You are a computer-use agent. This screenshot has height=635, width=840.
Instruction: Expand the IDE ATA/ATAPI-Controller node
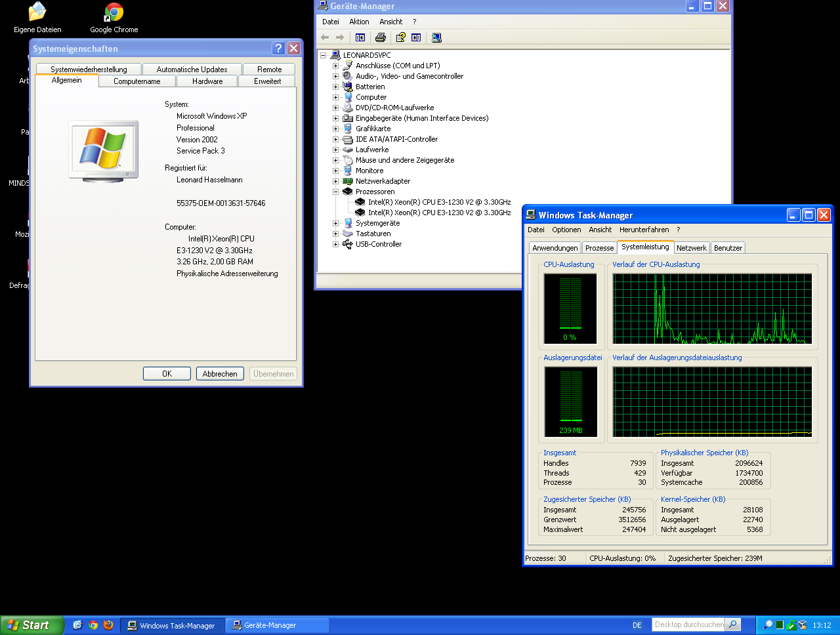[x=335, y=139]
